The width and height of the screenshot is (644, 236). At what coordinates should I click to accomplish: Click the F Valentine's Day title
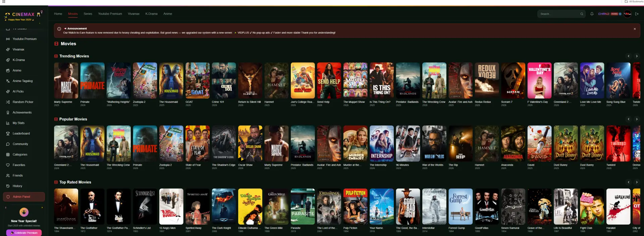(x=537, y=102)
